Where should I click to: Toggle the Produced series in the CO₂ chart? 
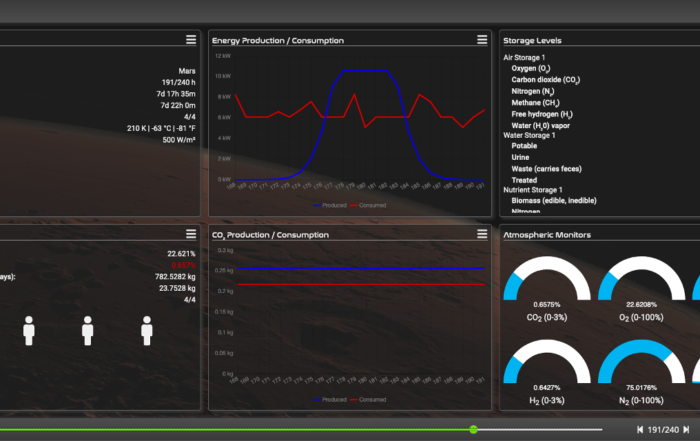(x=330, y=399)
